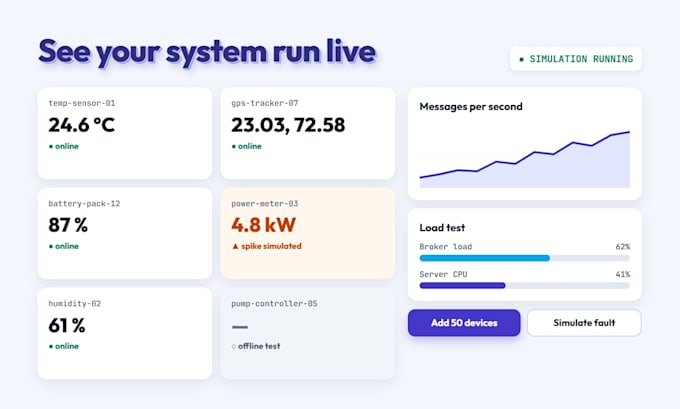Click the Load test heading
This screenshot has width=680, height=409.
(x=442, y=228)
